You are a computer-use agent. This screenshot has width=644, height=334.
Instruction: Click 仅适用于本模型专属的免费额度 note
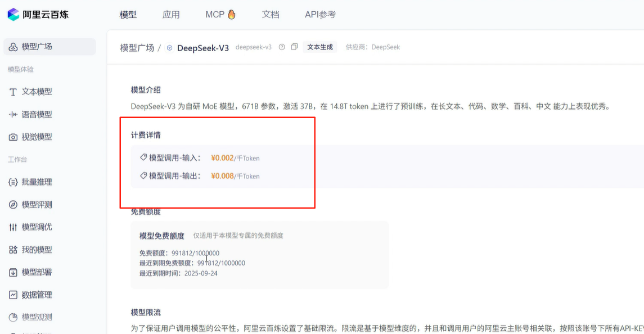point(238,236)
